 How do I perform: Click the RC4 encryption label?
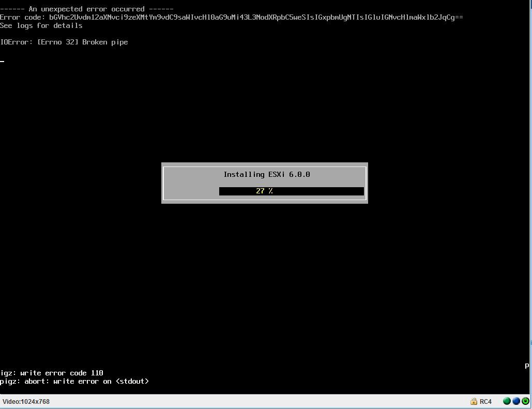[x=485, y=402]
